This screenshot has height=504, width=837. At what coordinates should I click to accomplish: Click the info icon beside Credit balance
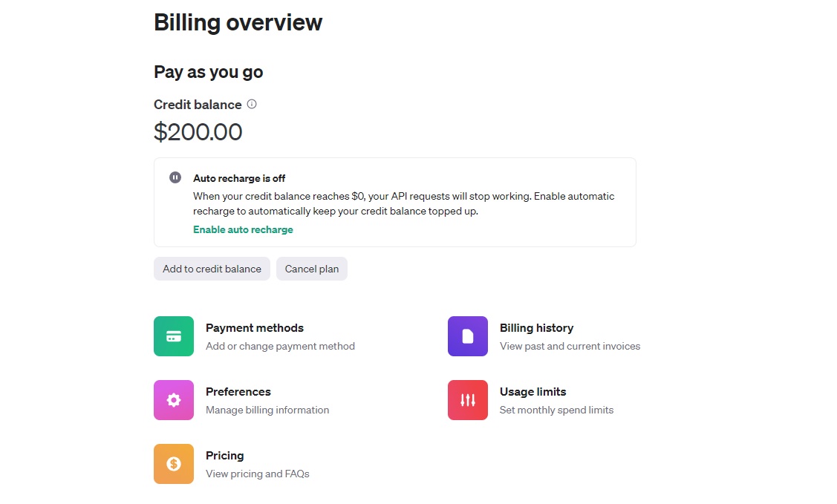pos(252,104)
